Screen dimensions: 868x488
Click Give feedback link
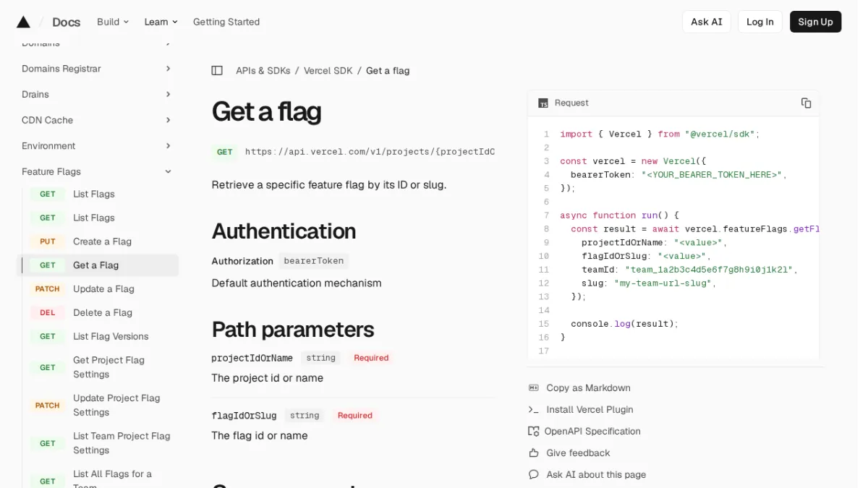click(578, 453)
